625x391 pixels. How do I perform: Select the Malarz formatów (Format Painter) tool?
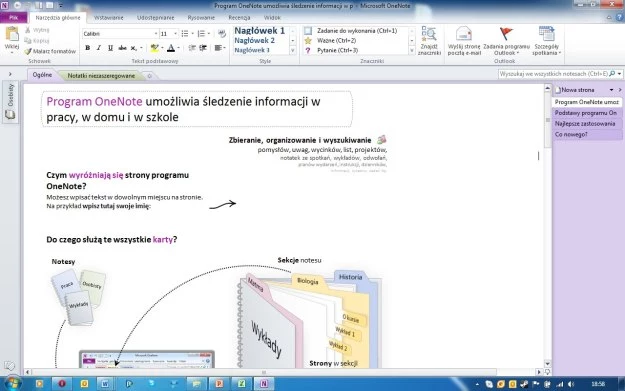point(50,51)
